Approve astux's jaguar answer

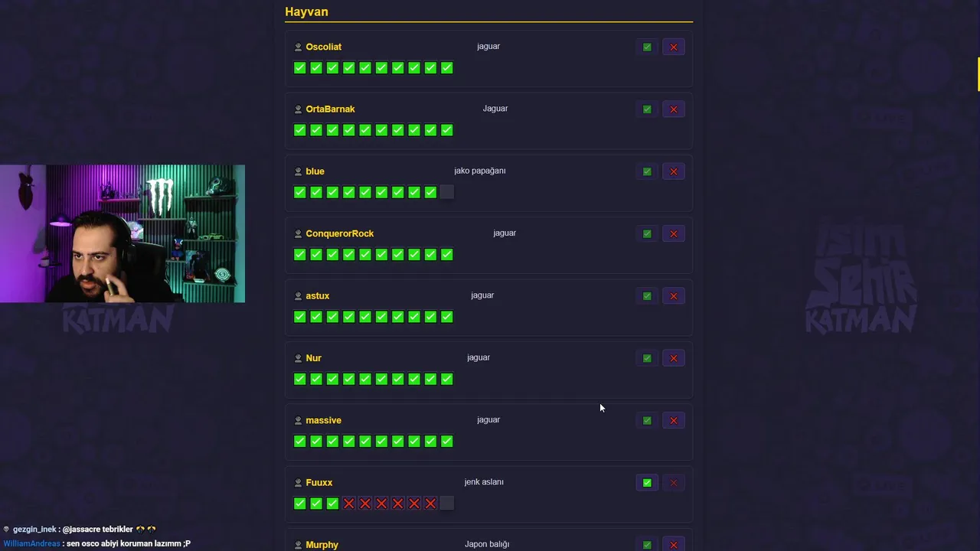(647, 296)
